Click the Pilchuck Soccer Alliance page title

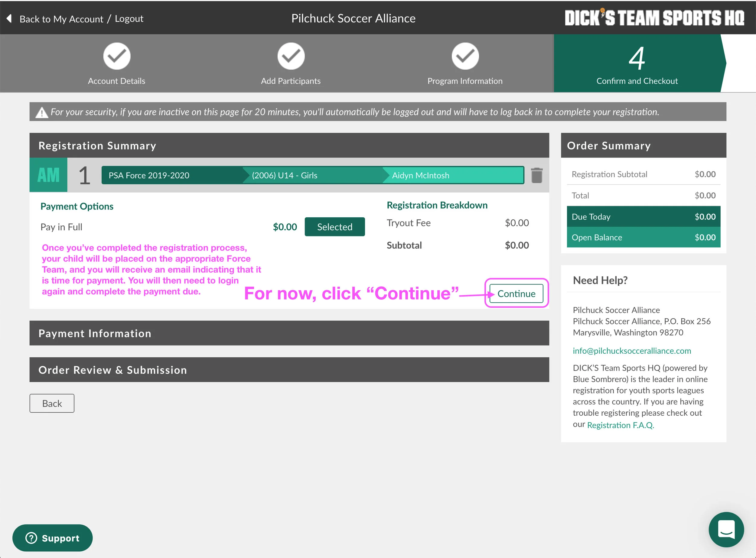tap(354, 18)
